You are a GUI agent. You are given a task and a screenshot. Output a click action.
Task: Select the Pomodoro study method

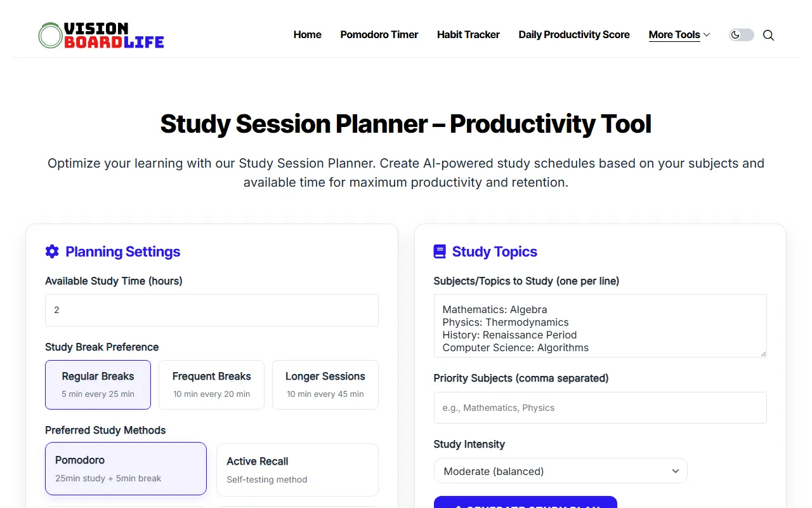[126, 469]
